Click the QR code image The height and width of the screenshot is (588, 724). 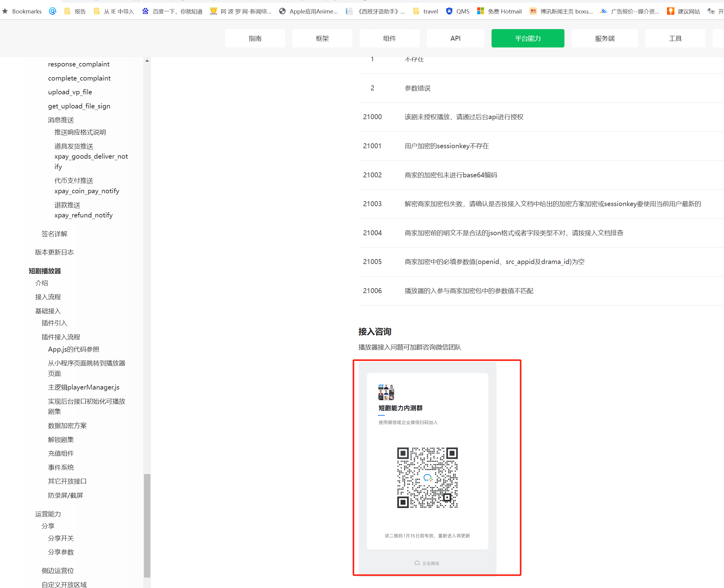pos(427,477)
